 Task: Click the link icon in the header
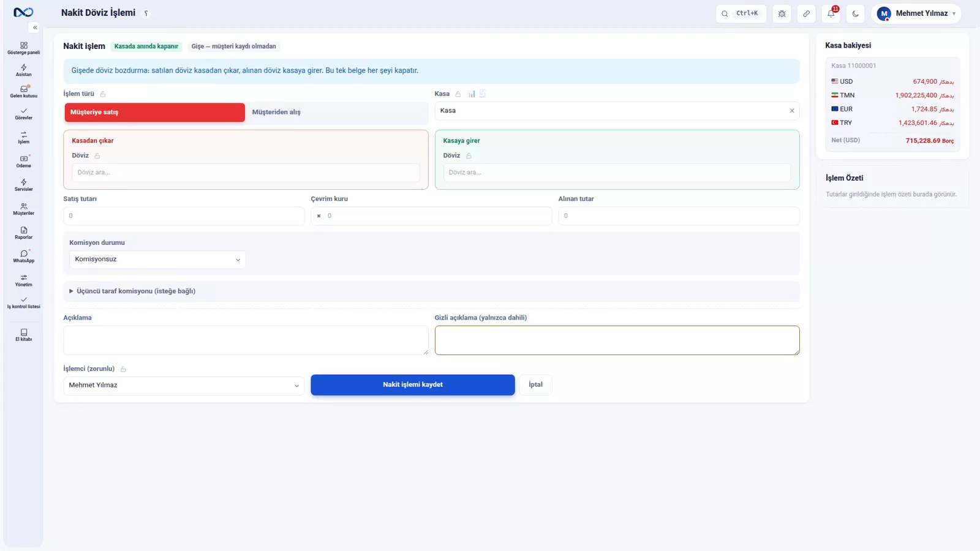click(806, 13)
